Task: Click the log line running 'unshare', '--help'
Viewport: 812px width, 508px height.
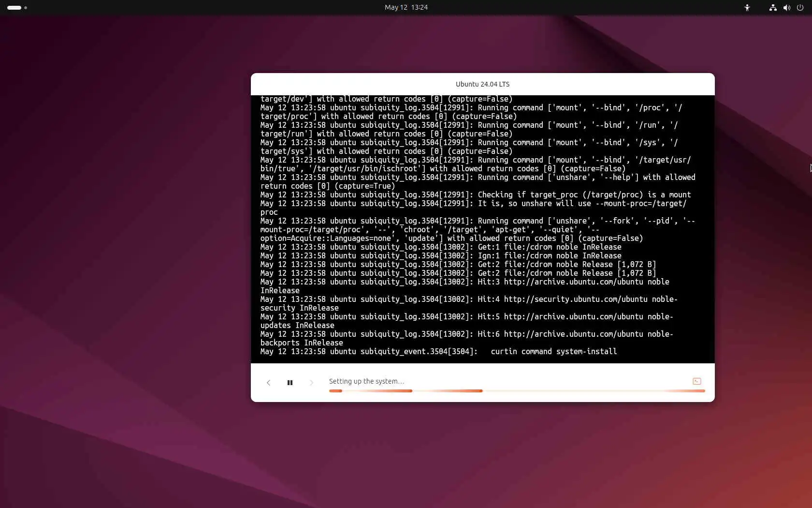Action: pos(478,181)
